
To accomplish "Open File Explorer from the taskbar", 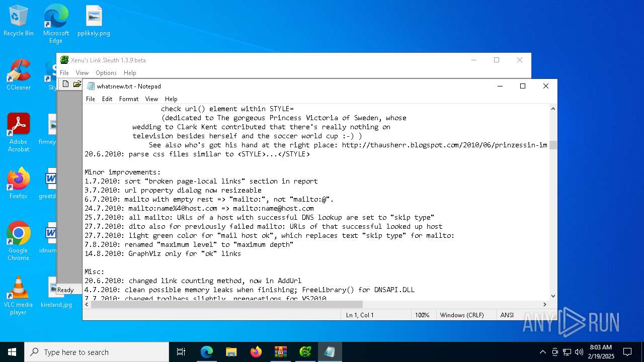I will [231, 352].
